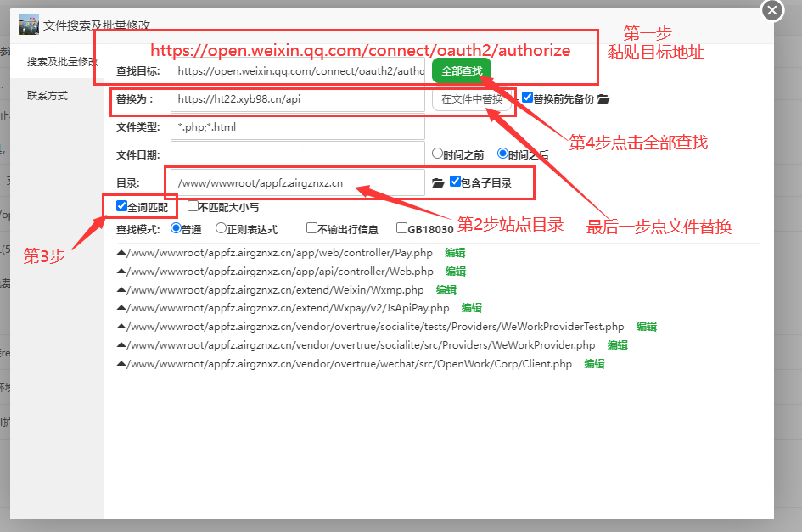Image resolution: width=802 pixels, height=532 pixels.
Task: Choose 正则表达式 search mode
Action: (221, 228)
